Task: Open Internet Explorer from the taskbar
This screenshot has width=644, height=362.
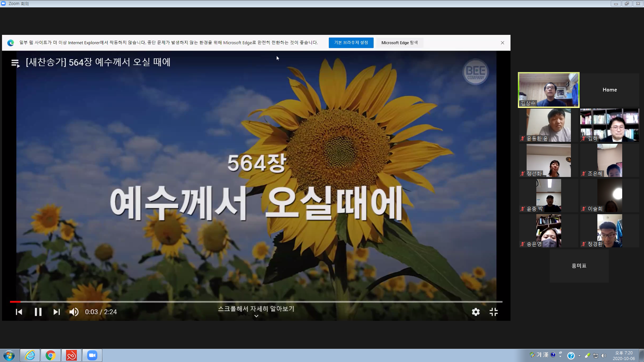Action: click(x=30, y=355)
